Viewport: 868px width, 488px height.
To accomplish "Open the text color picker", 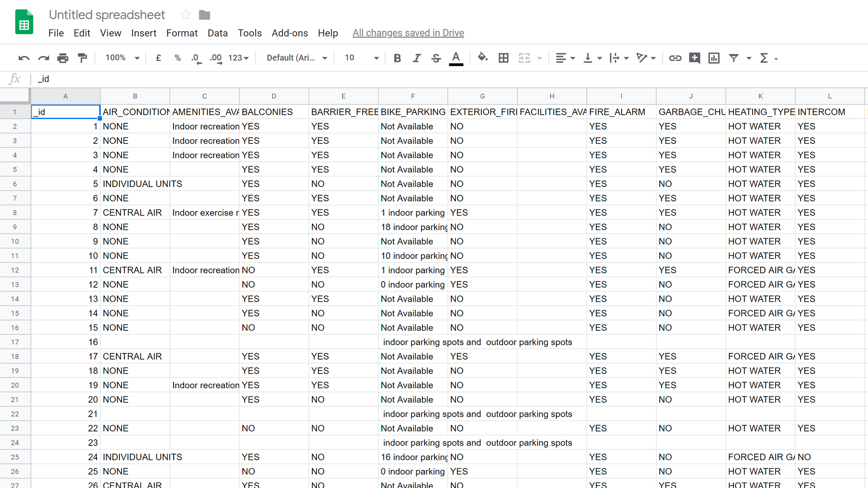I will pyautogui.click(x=456, y=58).
